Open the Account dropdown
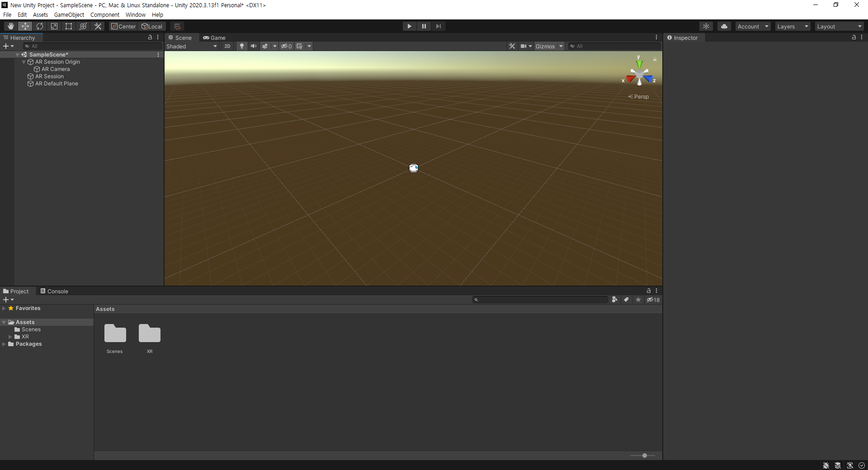 click(753, 26)
